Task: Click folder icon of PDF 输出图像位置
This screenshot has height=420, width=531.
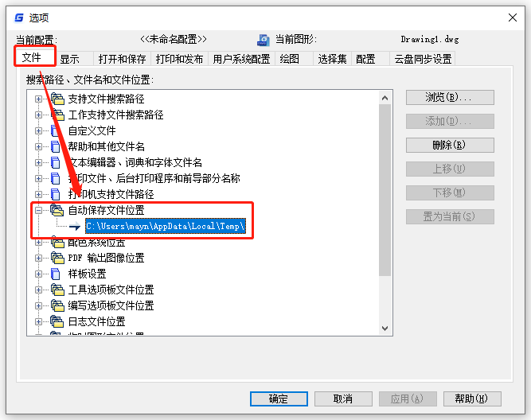Action: point(57,258)
